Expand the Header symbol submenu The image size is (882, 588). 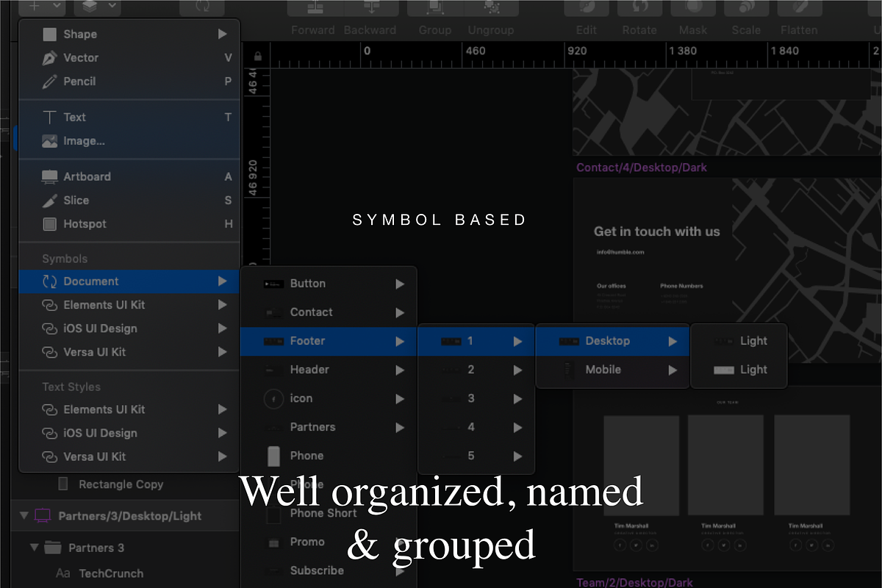329,370
